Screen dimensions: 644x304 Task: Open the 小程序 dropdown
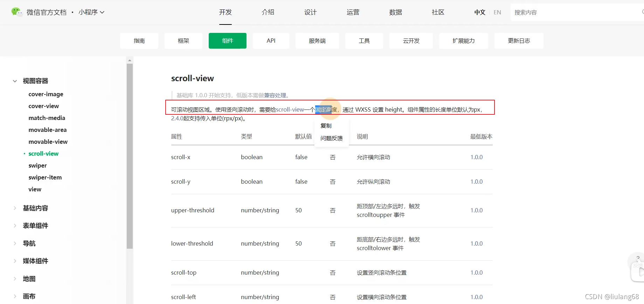coord(91,12)
